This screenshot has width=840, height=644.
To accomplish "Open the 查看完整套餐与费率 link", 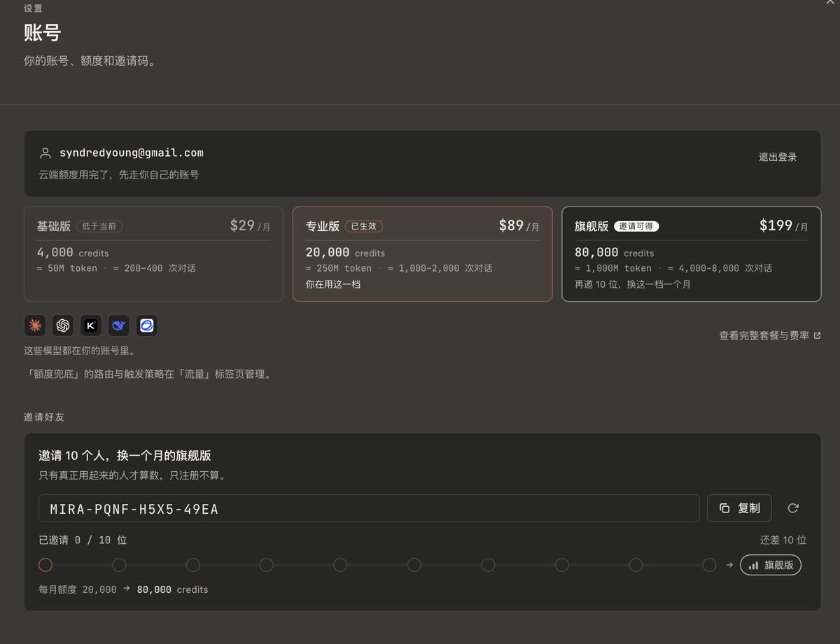I will point(769,336).
